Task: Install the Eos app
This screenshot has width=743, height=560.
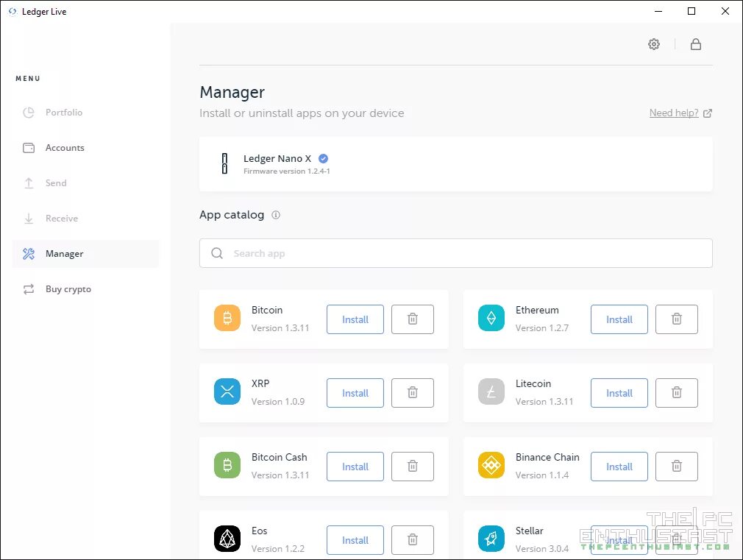Action: pyautogui.click(x=355, y=540)
